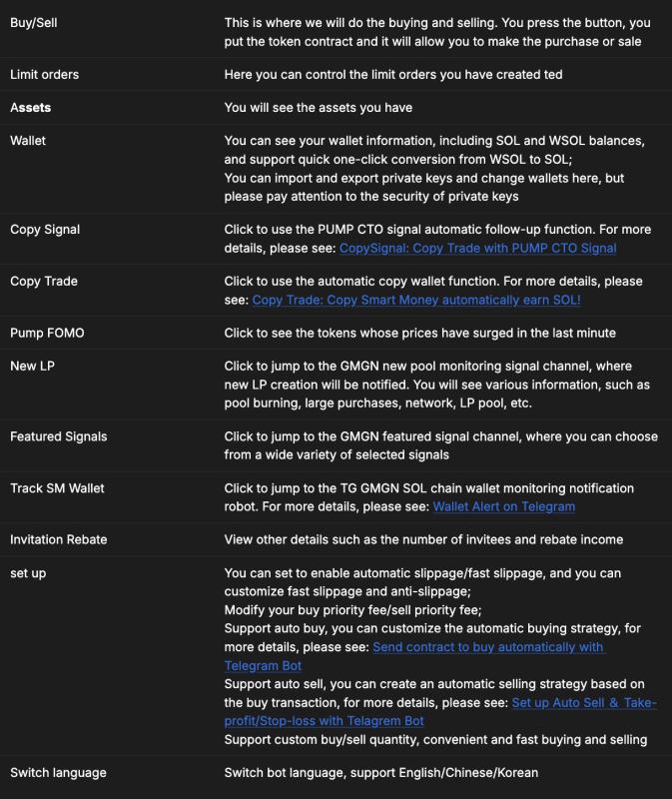The width and height of the screenshot is (672, 799).
Task: Click the 'You will see the assets' description
Action: pyautogui.click(x=318, y=108)
